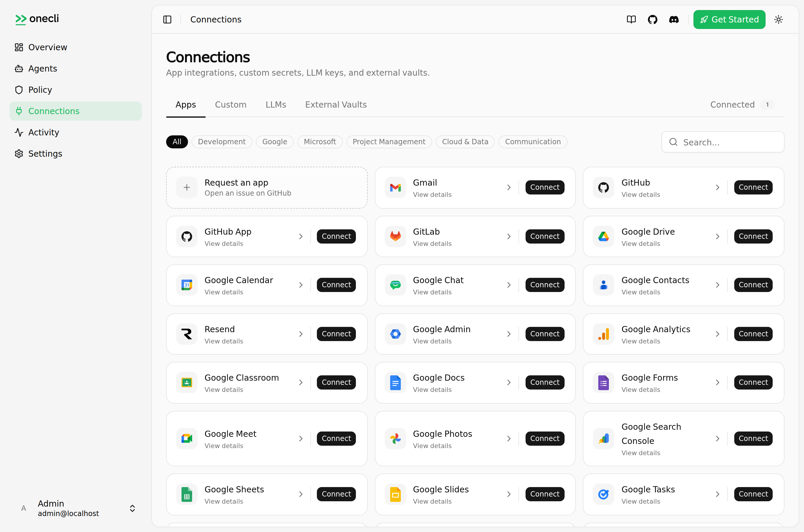Click the Google Slides icon

coord(395,494)
